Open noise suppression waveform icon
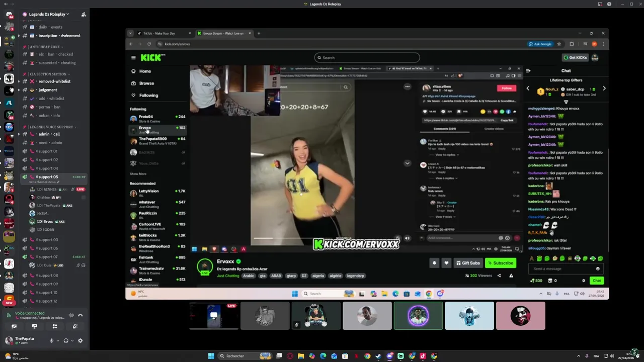 click(x=71, y=315)
